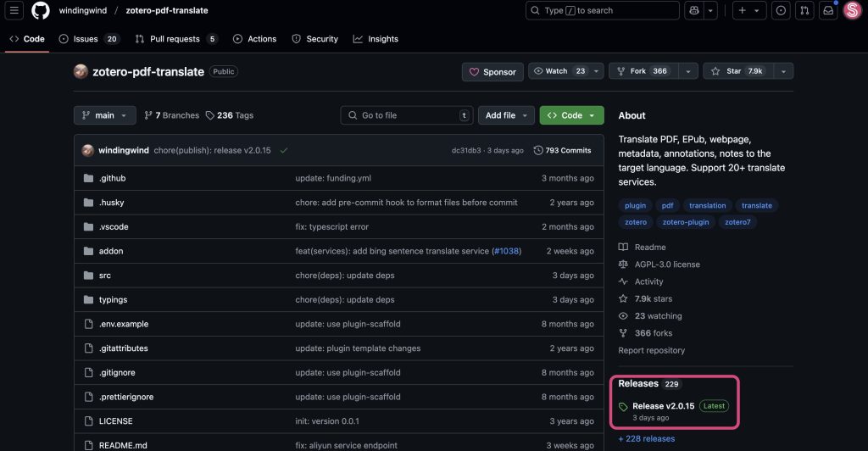Open the 793 Commits history
This screenshot has height=451, width=868.
(563, 150)
